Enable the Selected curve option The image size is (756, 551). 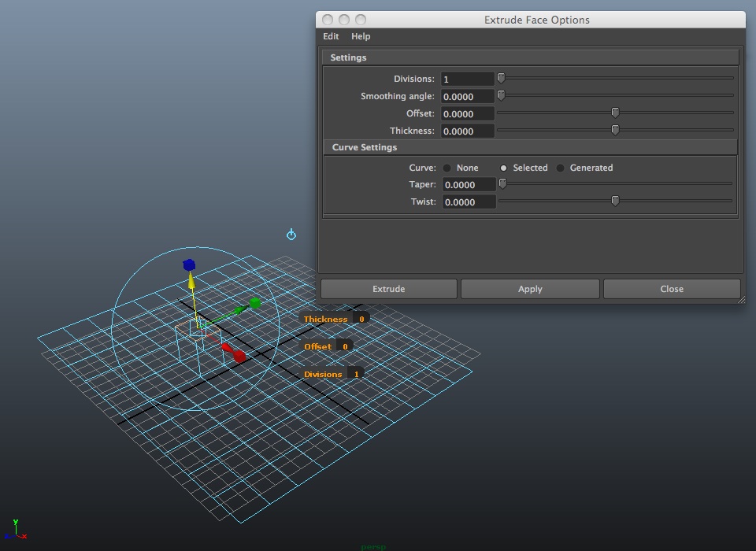[503, 168]
